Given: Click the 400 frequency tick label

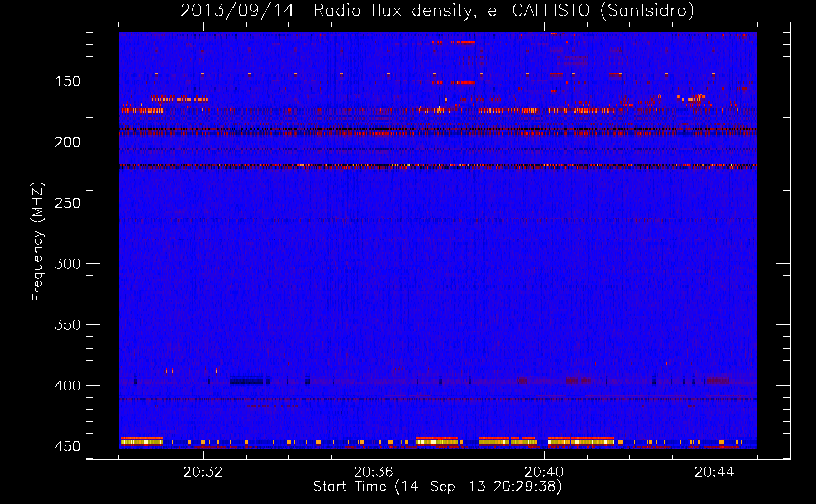Looking at the screenshot, I should pos(68,386).
